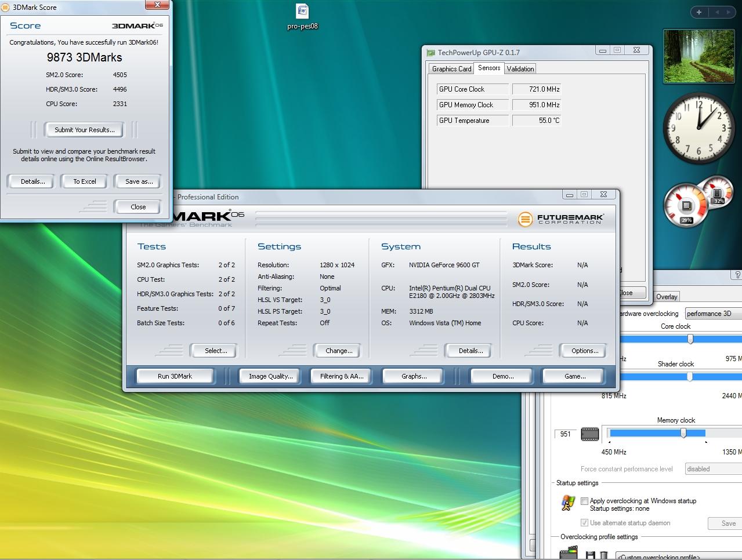Screen dimensions: 742x560
Task: Maximize the TechPowerUp GPU-Z window
Action: (617, 50)
